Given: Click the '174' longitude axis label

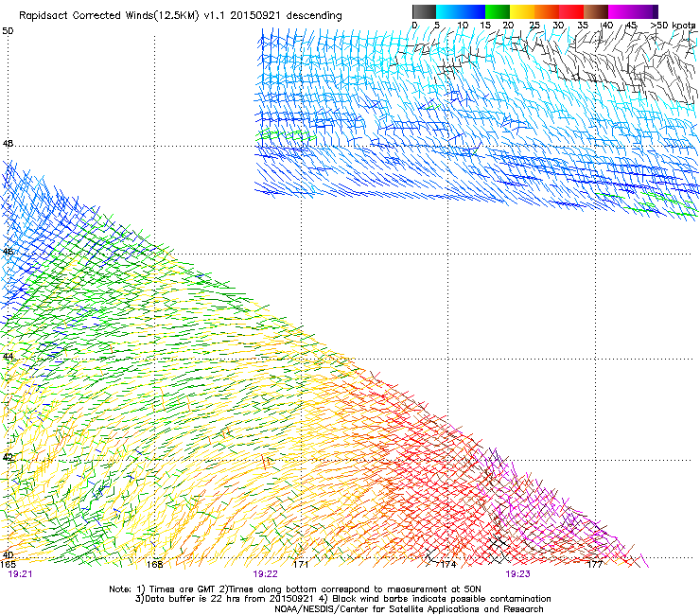Looking at the screenshot, I should point(448,564).
